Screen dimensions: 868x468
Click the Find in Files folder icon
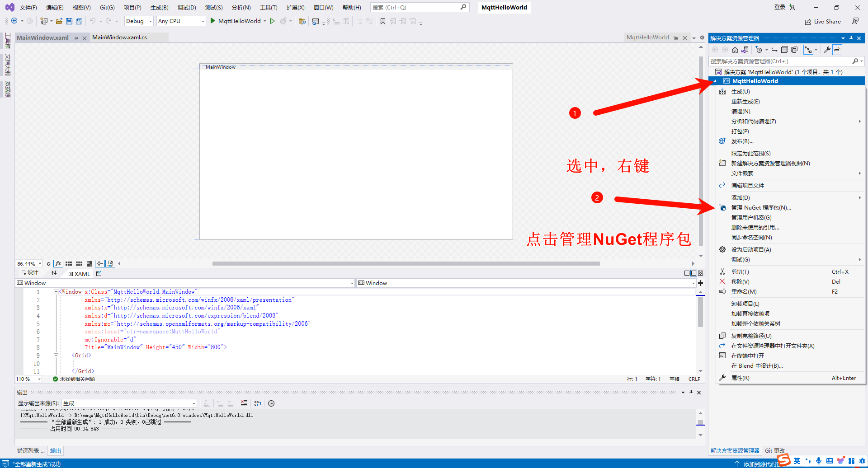point(302,21)
